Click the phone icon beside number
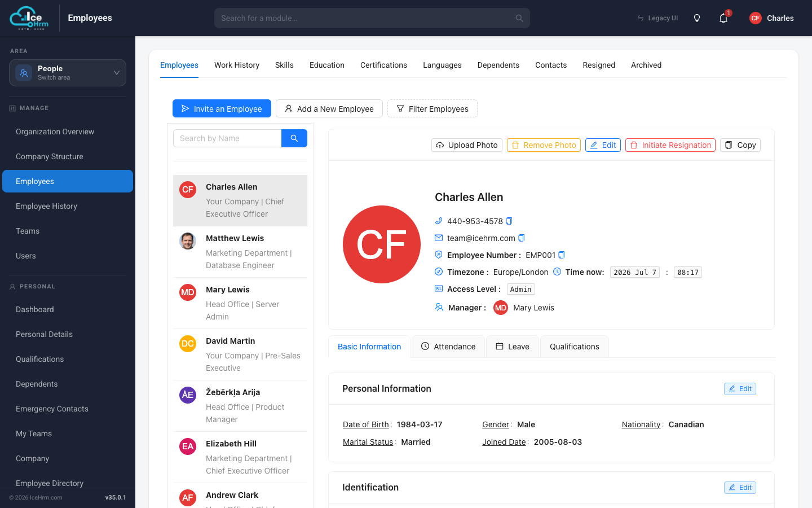The height and width of the screenshot is (508, 812). [439, 221]
